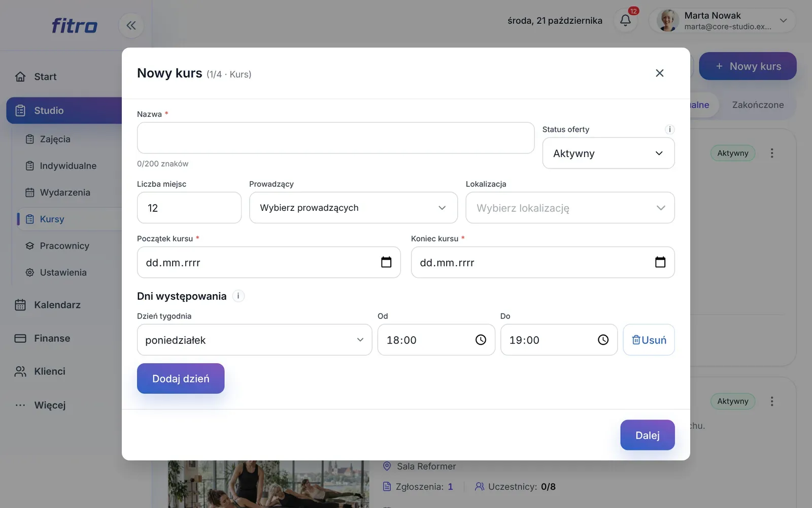Click the Początek kursu date field
This screenshot has width=812, height=508.
tap(268, 262)
